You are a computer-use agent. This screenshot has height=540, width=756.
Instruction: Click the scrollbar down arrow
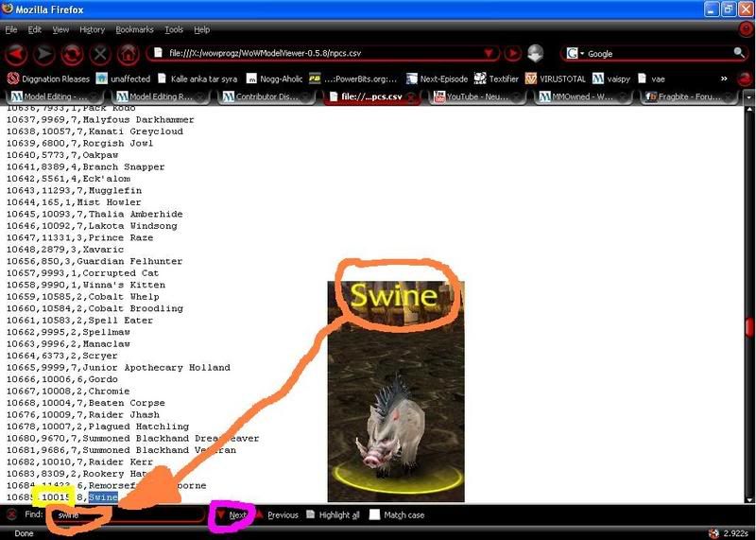[x=748, y=499]
